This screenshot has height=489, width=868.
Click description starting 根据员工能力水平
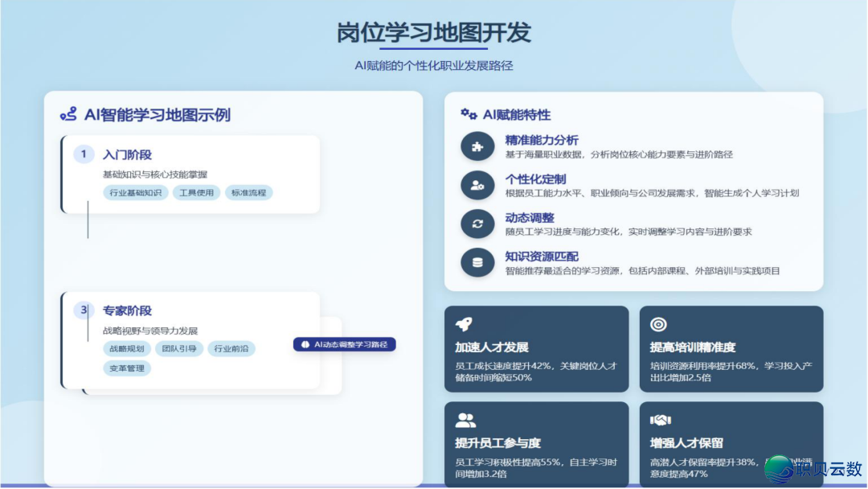652,193
